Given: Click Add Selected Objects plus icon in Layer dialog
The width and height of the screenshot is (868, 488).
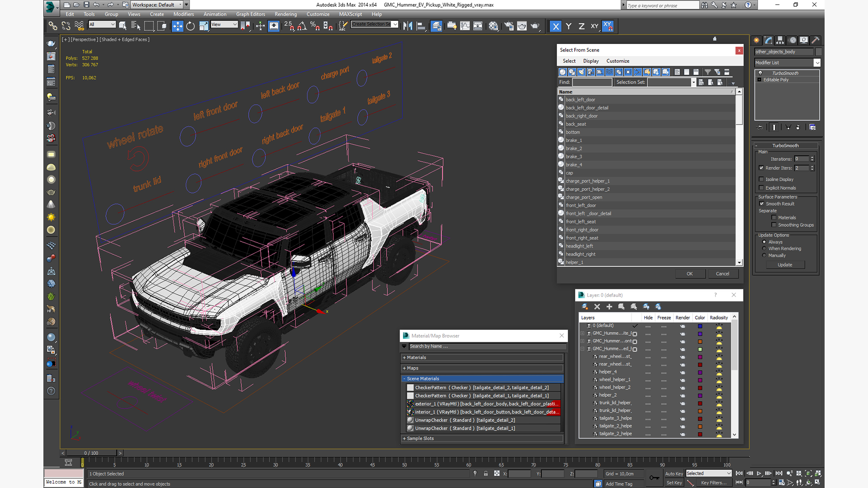Looking at the screenshot, I should point(609,307).
